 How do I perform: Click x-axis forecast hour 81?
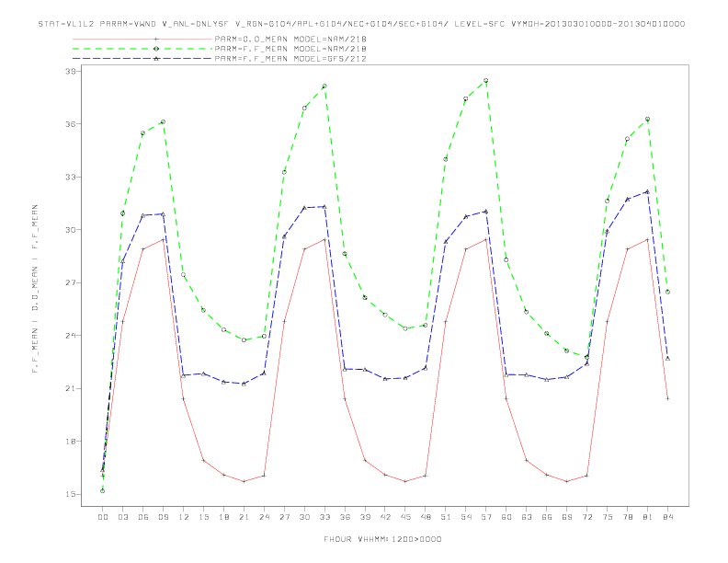(648, 517)
